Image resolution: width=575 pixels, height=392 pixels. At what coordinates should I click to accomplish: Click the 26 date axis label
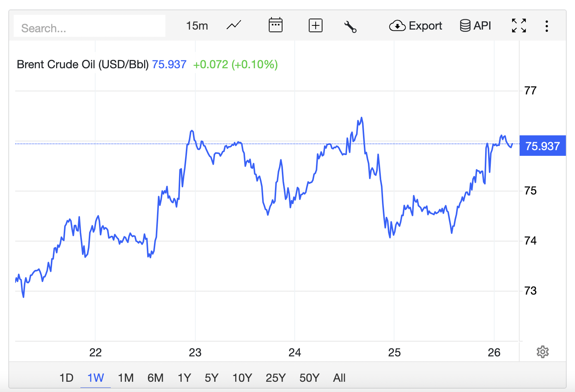click(494, 353)
